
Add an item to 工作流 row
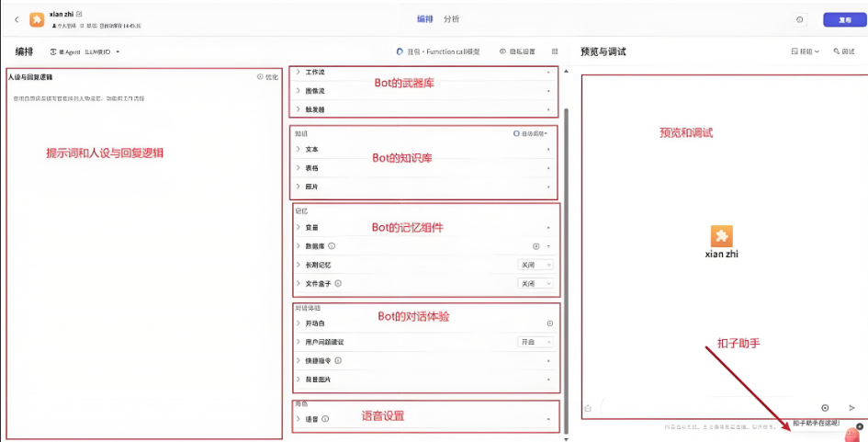[548, 72]
